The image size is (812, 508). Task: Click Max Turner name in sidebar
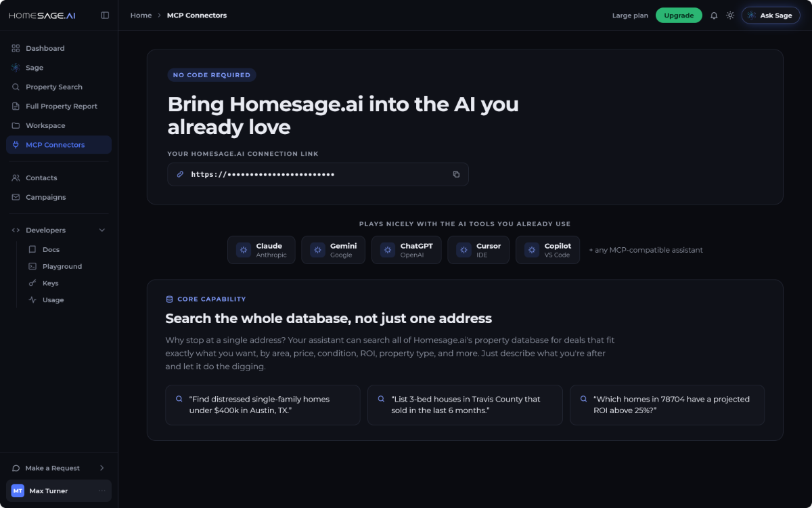coord(49,490)
